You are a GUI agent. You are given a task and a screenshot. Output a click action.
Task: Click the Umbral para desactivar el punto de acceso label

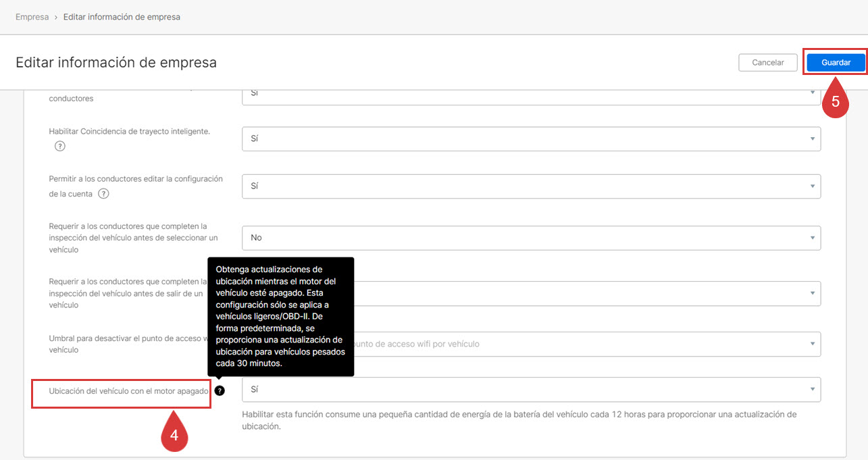pyautogui.click(x=128, y=344)
